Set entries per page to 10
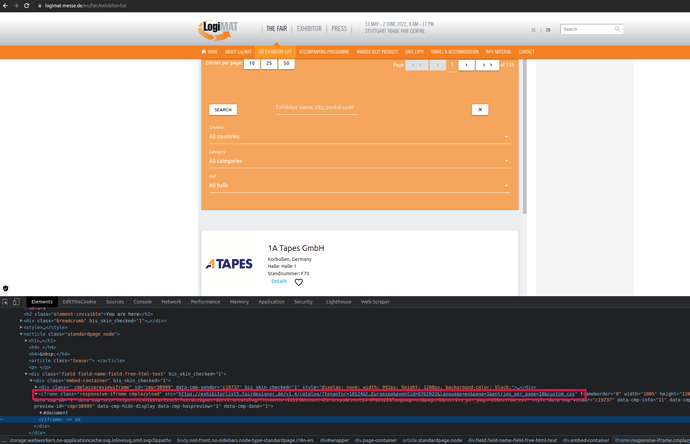Viewport: 690px width, 444px height. [x=252, y=63]
